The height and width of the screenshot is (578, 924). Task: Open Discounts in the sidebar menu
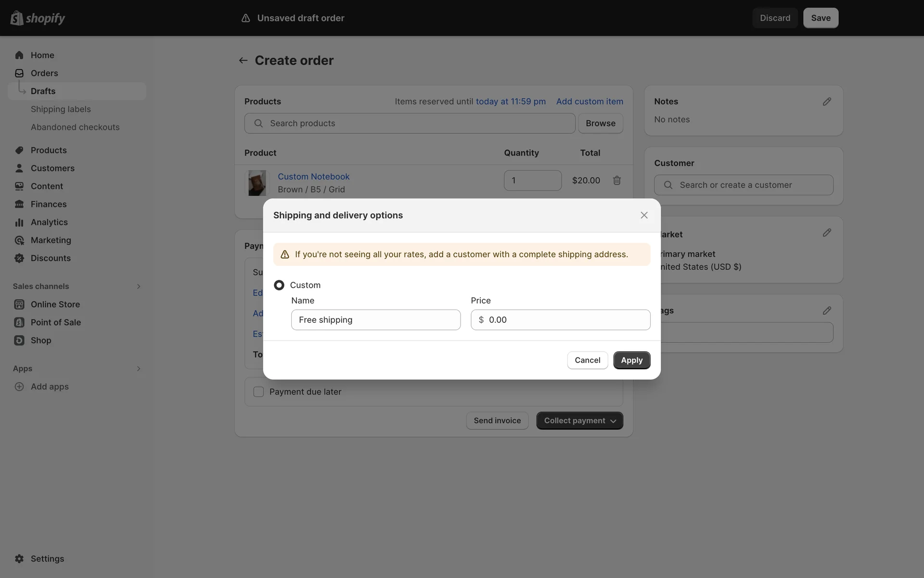click(x=51, y=258)
